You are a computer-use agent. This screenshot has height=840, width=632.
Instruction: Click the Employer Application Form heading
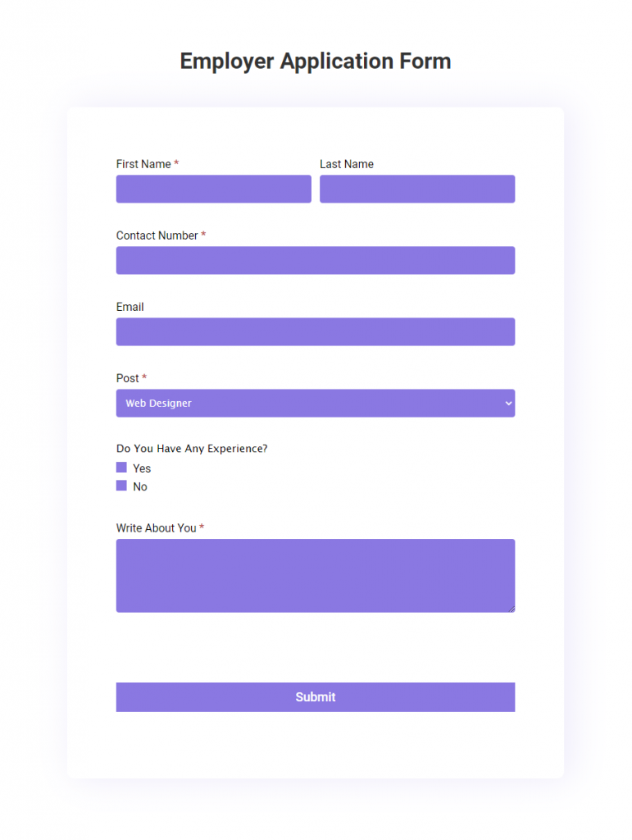[316, 61]
